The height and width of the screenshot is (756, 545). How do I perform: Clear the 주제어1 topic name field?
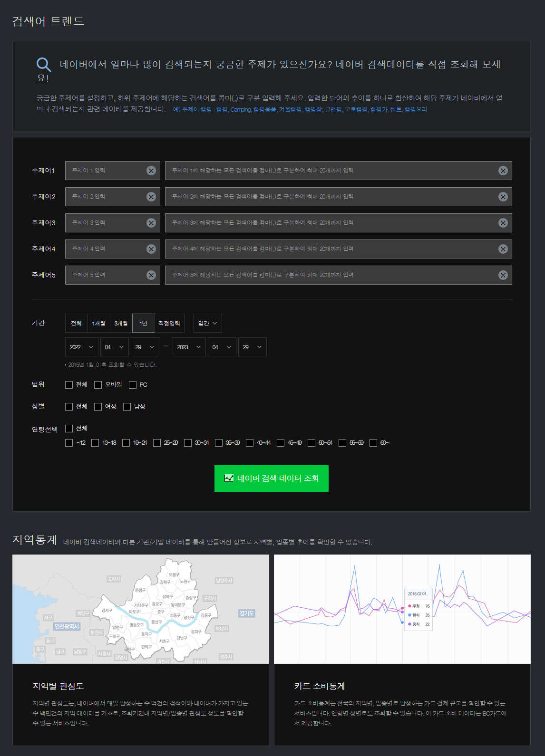click(x=151, y=171)
